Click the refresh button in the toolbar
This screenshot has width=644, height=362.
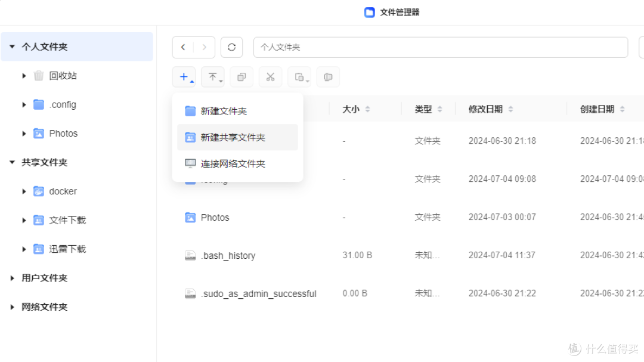tap(231, 47)
